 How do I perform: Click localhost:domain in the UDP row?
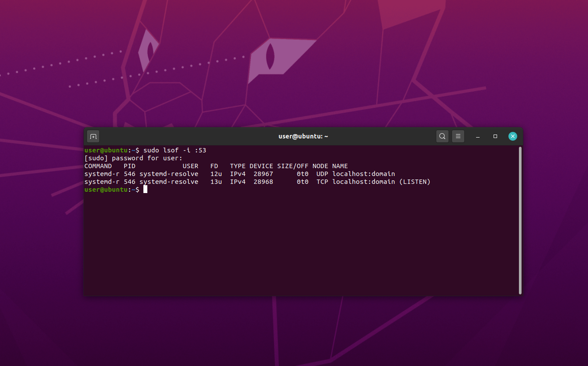click(x=364, y=174)
